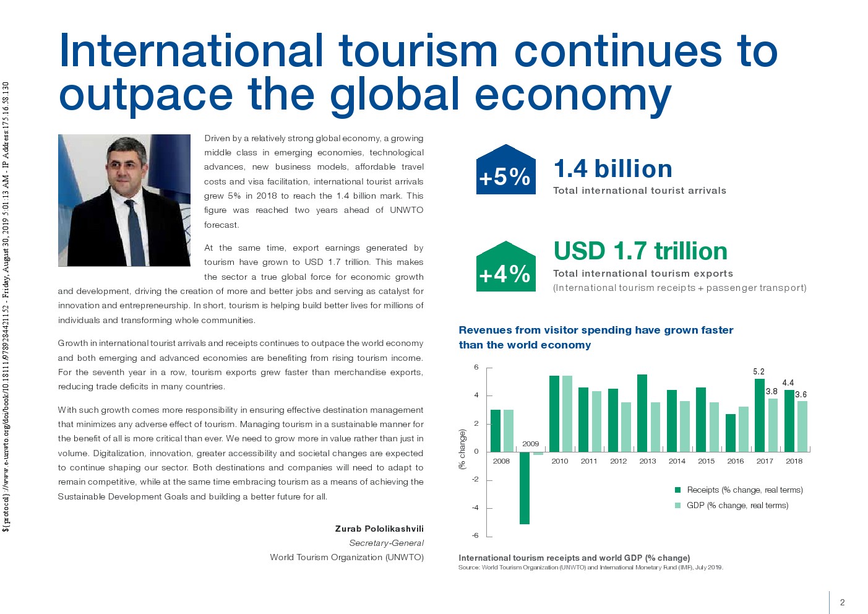Click the 2017 receipts bar labeled 5.2
The height and width of the screenshot is (614, 868).
pyautogui.click(x=759, y=415)
